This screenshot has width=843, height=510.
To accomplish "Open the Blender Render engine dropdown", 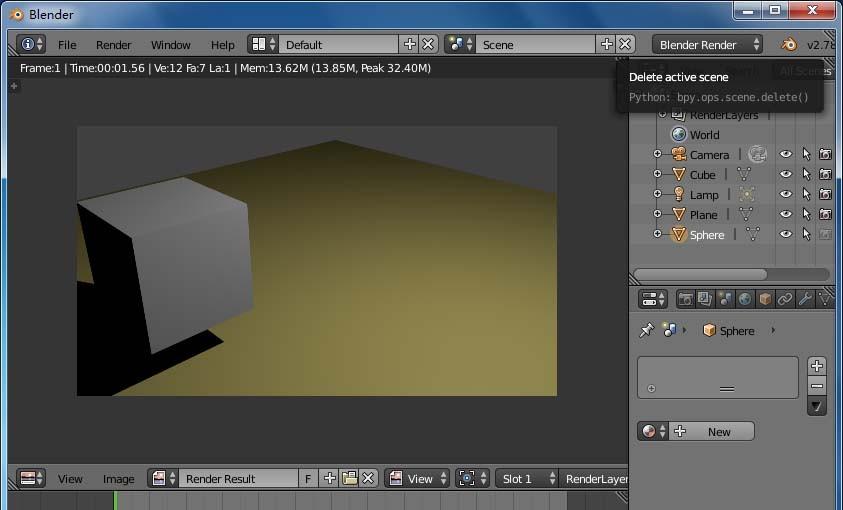I will 708,45.
